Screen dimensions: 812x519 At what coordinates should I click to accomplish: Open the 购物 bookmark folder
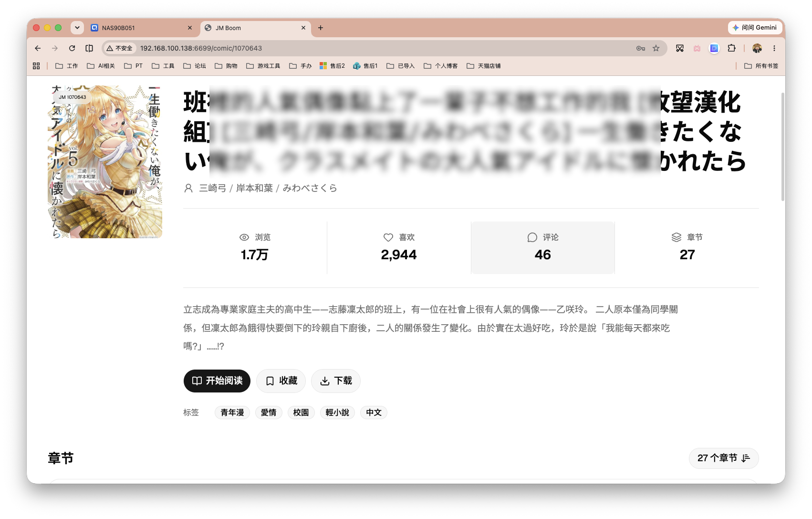226,66
